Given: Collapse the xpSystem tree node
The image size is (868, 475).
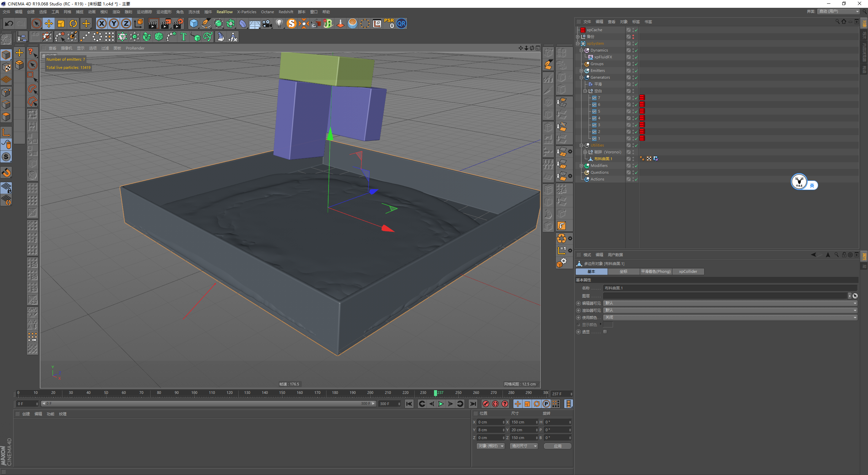Looking at the screenshot, I should 578,43.
